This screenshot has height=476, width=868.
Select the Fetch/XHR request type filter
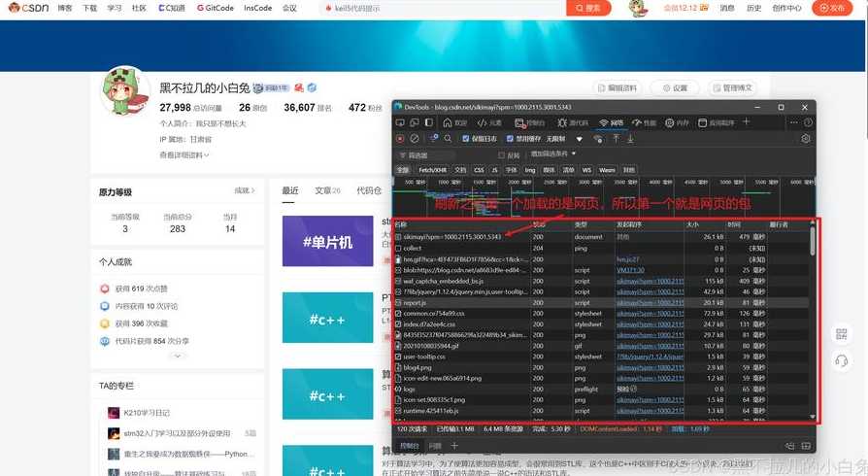(432, 170)
